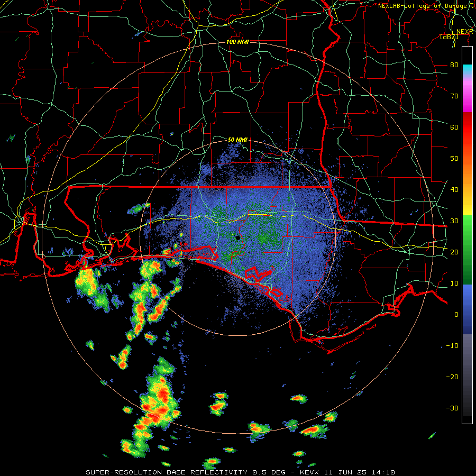Click the 80 value on the dBZ scale

(x=454, y=65)
